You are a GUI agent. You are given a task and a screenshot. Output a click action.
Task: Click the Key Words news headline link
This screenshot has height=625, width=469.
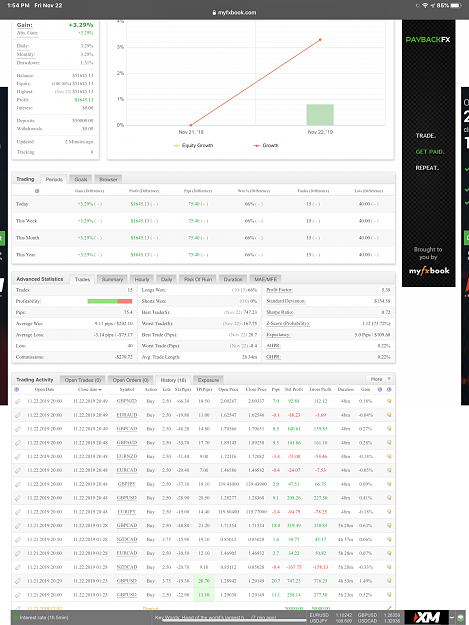216,617
